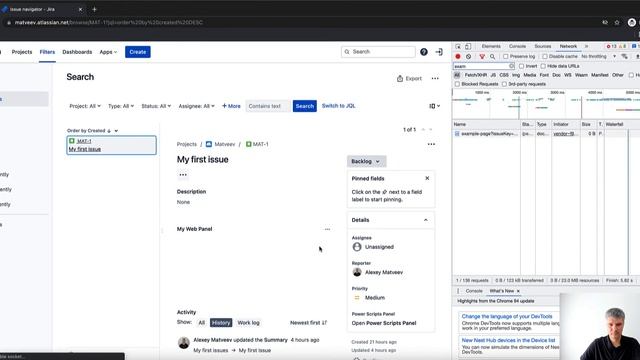
Task: Click the blue Search button
Action: point(304,106)
